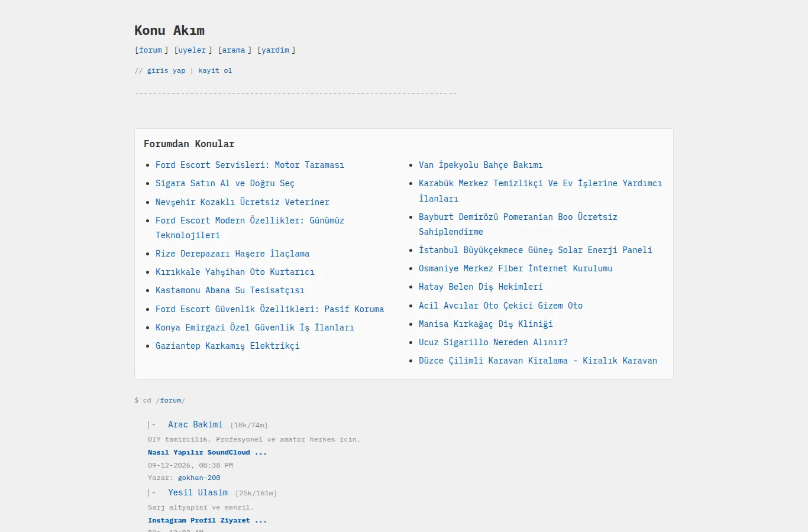Click the giris yap link

[x=166, y=70]
